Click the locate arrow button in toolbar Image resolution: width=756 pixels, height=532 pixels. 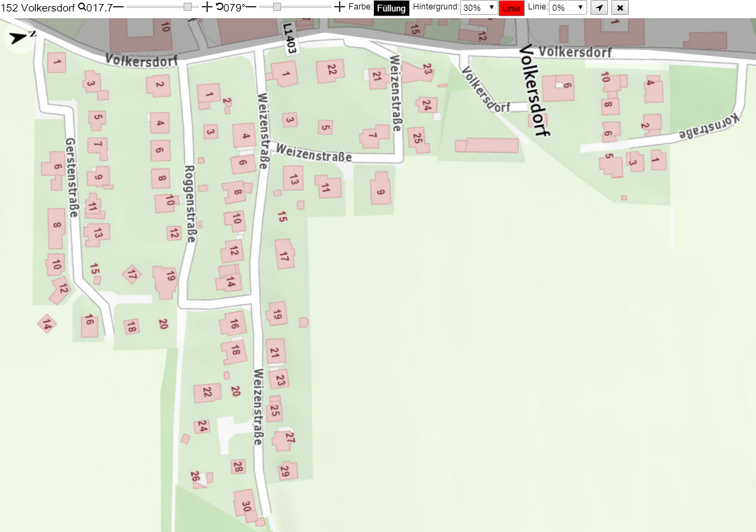(x=599, y=7)
